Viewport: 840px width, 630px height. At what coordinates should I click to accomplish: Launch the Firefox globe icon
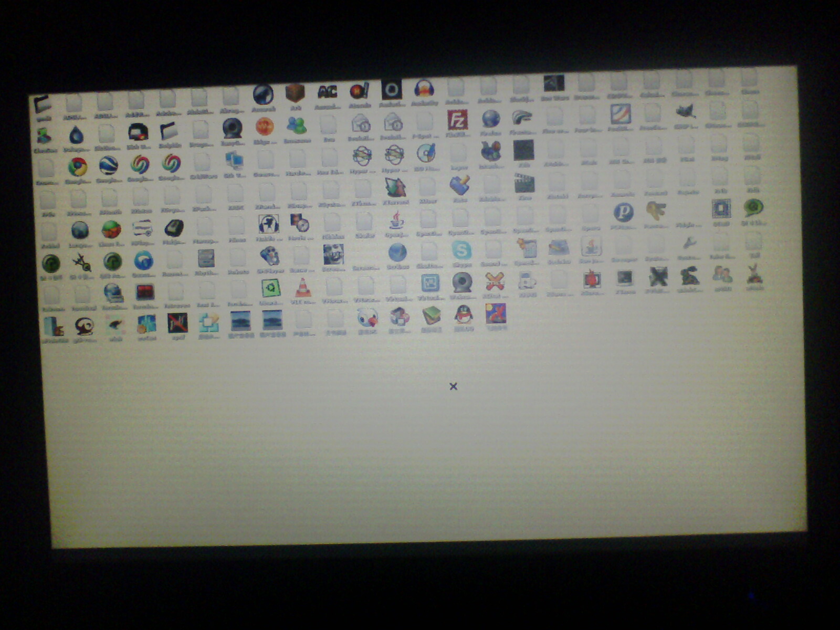coord(491,119)
